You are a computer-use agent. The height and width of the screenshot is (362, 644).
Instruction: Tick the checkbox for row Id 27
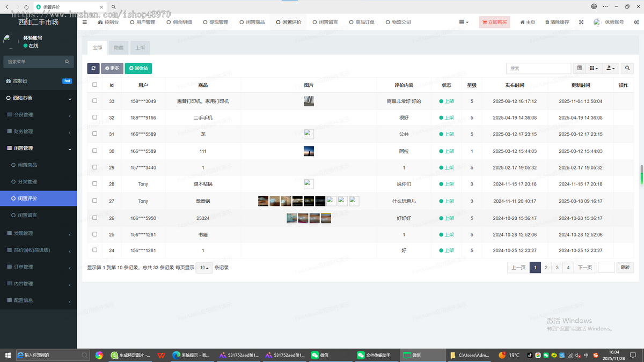(95, 201)
